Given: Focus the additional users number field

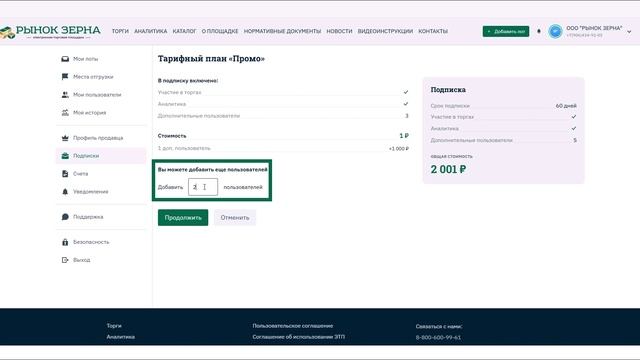Looking at the screenshot, I should (203, 187).
